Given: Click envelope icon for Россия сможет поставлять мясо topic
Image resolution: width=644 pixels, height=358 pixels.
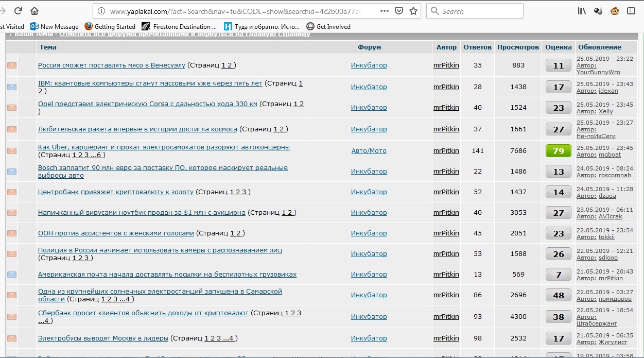Looking at the screenshot, I should click(x=11, y=65).
